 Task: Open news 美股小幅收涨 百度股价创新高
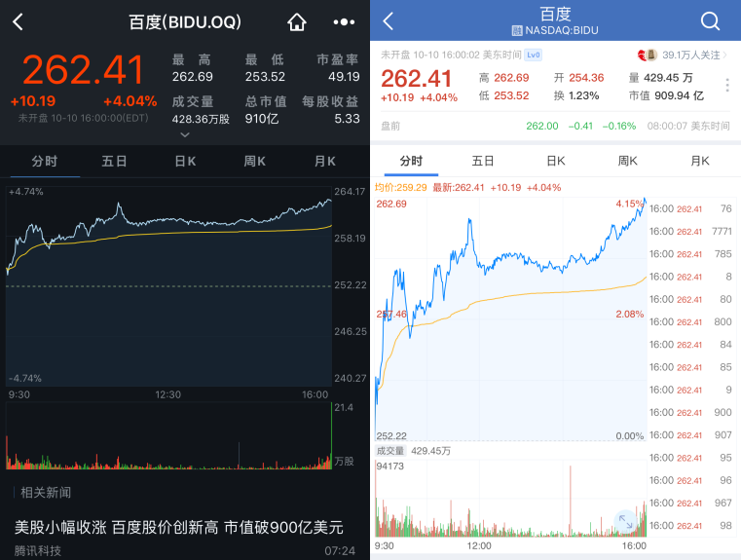click(x=178, y=527)
